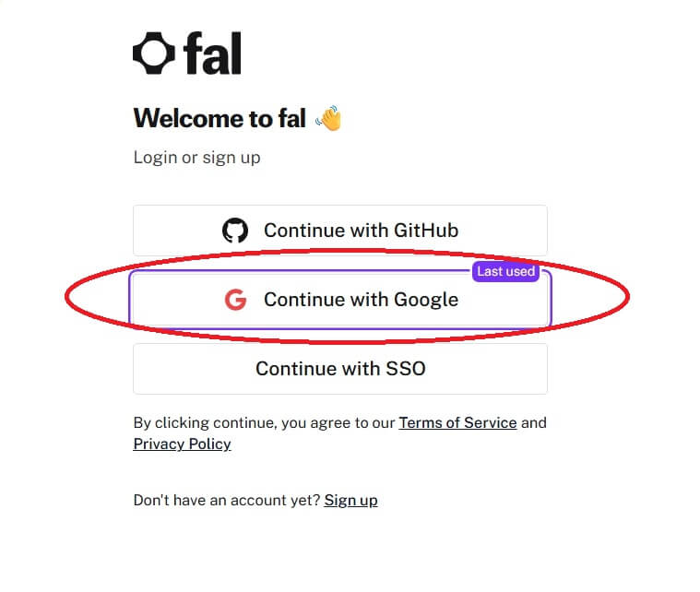The width and height of the screenshot is (700, 592).
Task: Open the Terms of Service link
Action: point(457,423)
